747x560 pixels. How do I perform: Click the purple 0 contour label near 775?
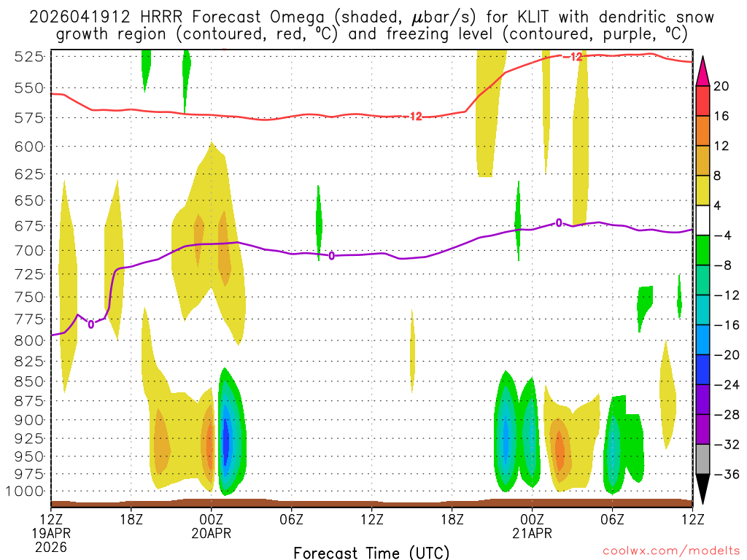91,324
